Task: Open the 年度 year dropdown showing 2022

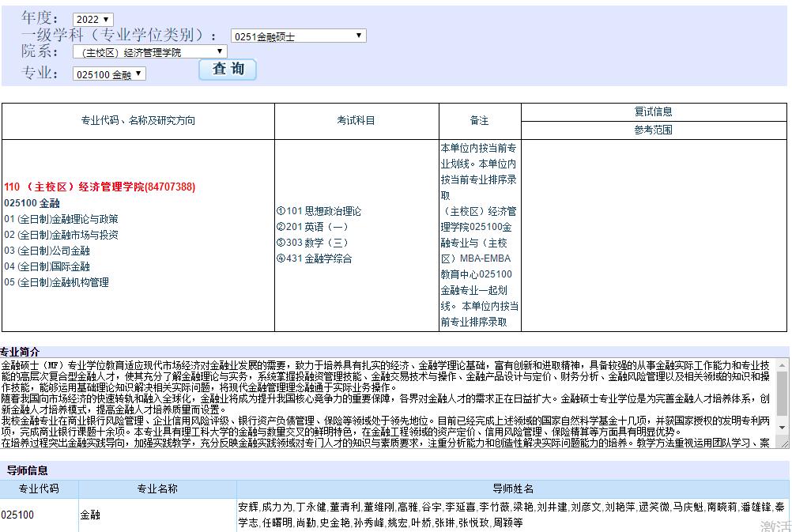Action: pyautogui.click(x=92, y=18)
